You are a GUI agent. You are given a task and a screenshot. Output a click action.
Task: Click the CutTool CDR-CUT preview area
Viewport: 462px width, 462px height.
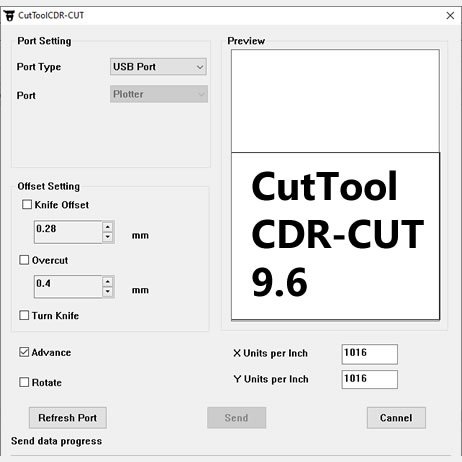click(x=335, y=236)
